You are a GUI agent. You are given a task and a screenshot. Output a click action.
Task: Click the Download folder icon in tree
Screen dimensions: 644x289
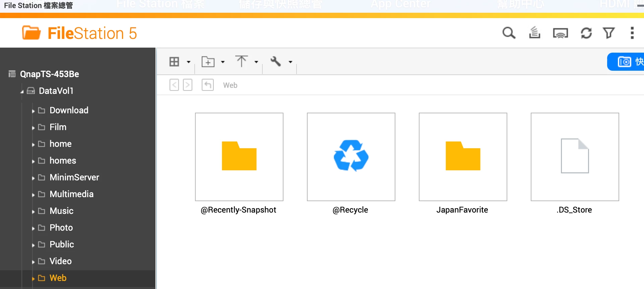click(x=42, y=110)
